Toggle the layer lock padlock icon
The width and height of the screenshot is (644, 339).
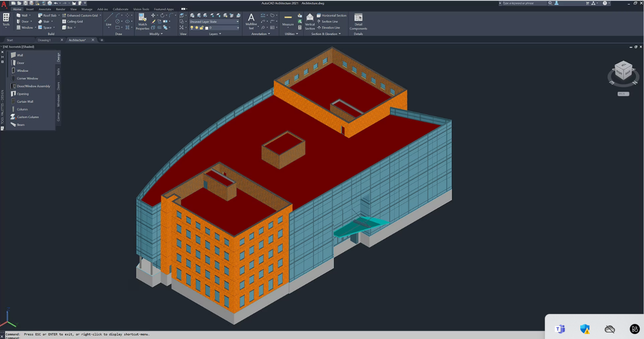[202, 28]
